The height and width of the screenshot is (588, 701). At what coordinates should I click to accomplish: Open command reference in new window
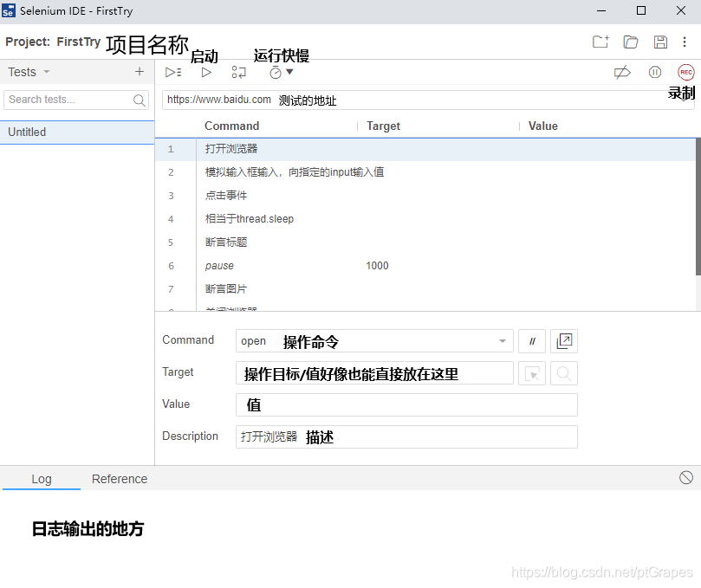coord(564,341)
